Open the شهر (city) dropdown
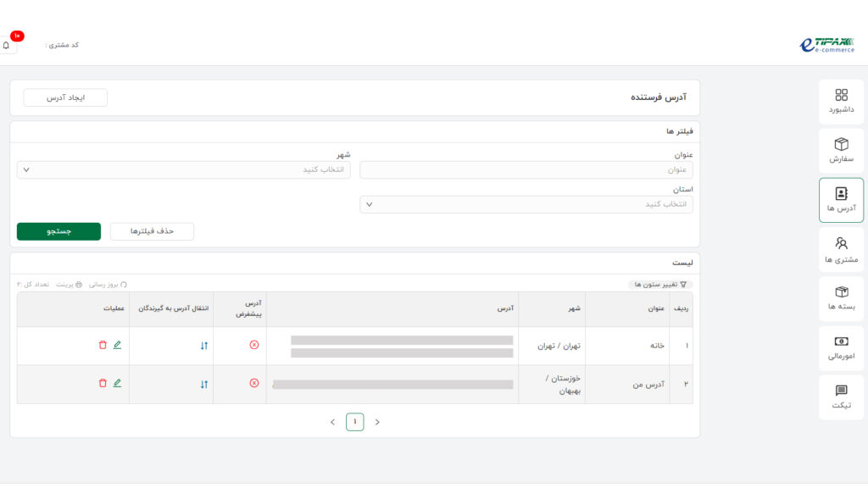868x488 pixels. 183,169
